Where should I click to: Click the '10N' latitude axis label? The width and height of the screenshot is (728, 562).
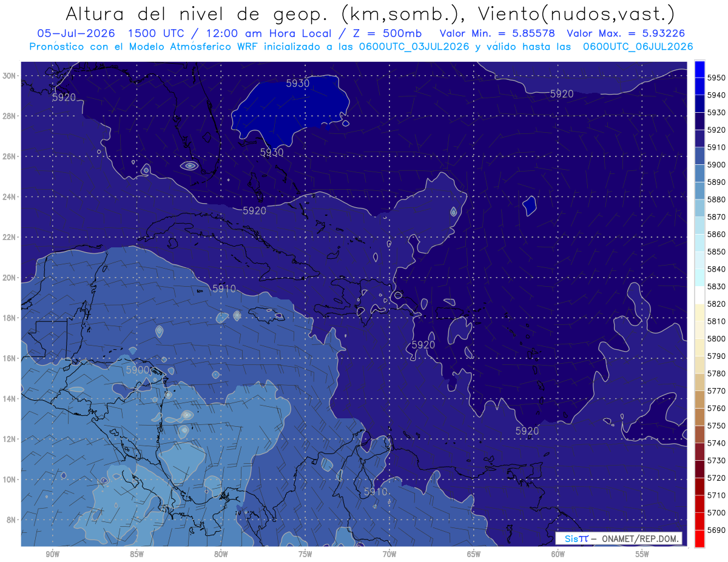(x=9, y=480)
